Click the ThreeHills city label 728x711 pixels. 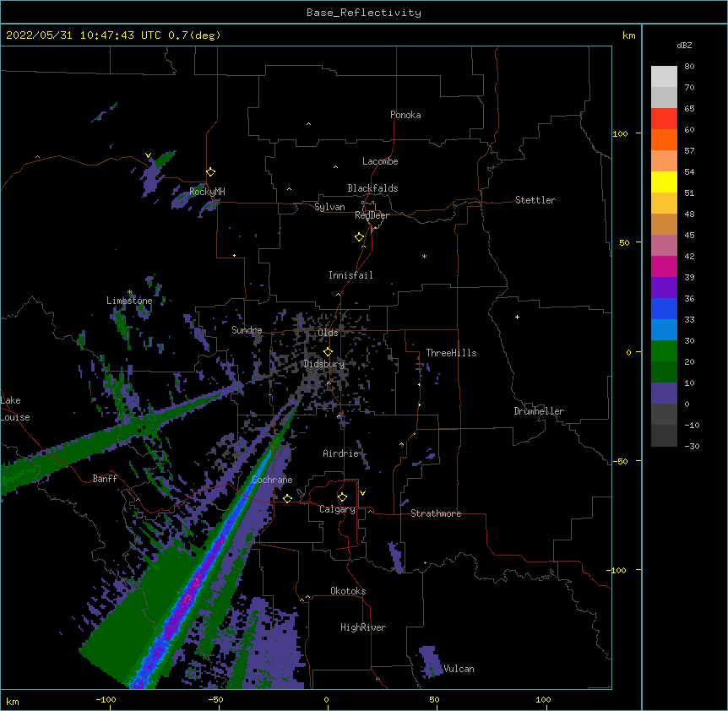tap(451, 353)
